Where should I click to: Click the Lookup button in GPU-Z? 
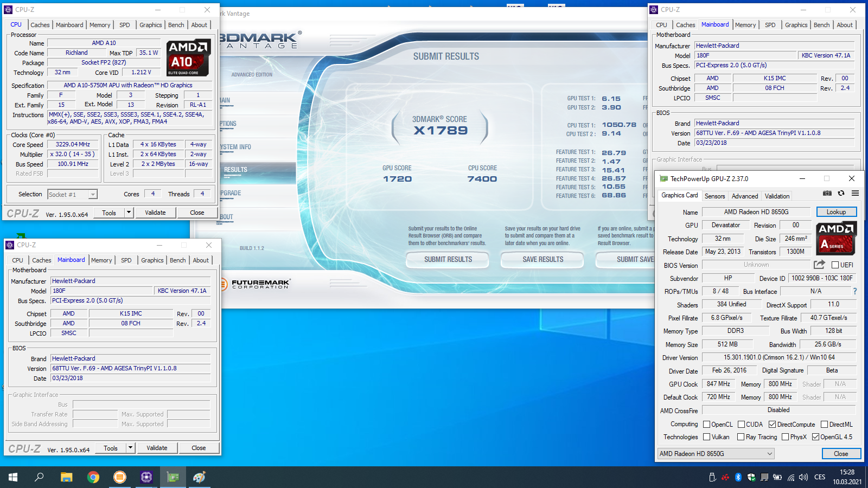point(837,212)
